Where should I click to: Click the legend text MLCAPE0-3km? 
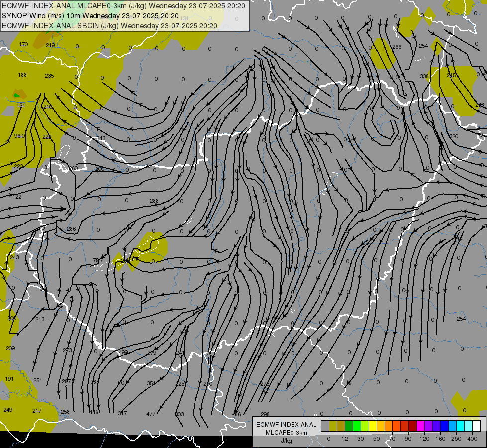(286, 433)
